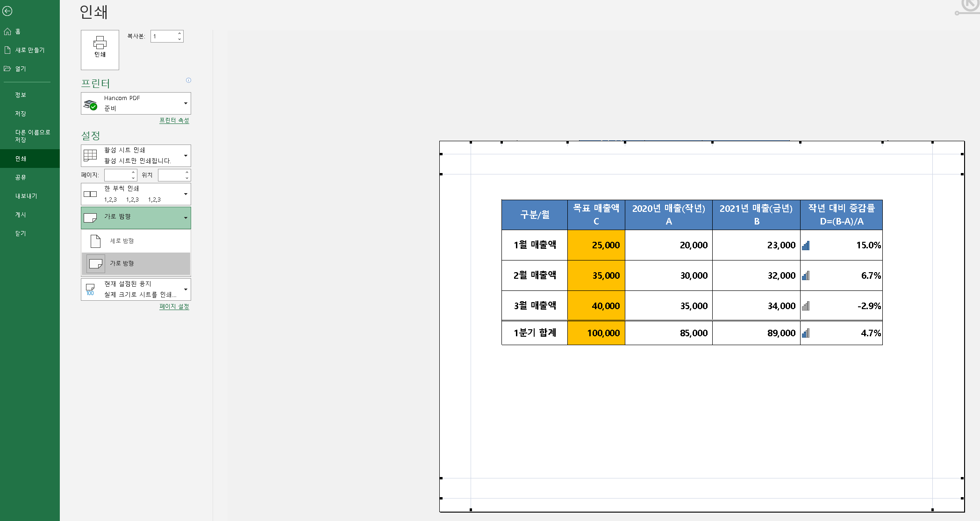Expand the active sheets print dropdown
The height and width of the screenshot is (521, 980).
point(186,156)
